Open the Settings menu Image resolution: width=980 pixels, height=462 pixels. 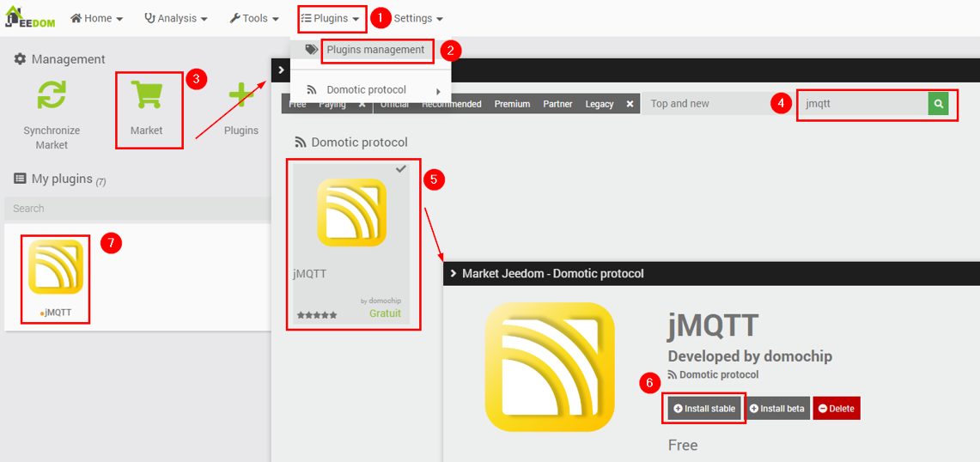(419, 18)
